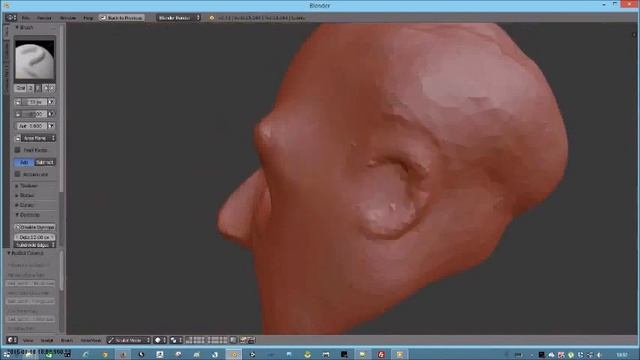Open the Subdivide Edges dropdown

[35, 245]
